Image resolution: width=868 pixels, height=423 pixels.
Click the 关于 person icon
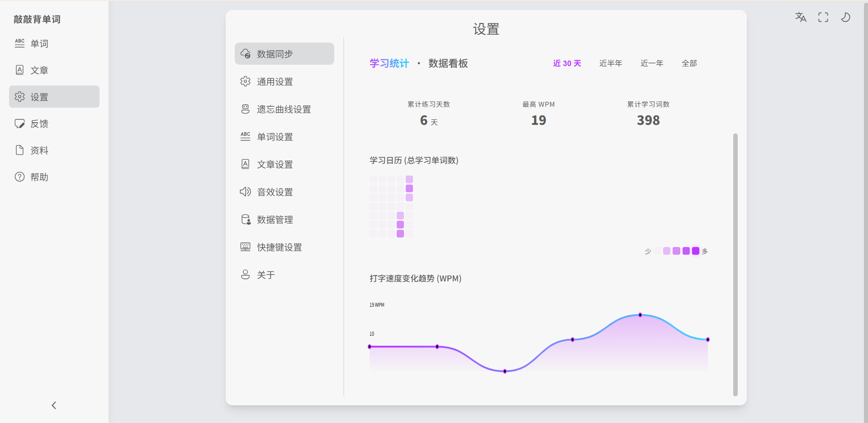[x=245, y=275]
